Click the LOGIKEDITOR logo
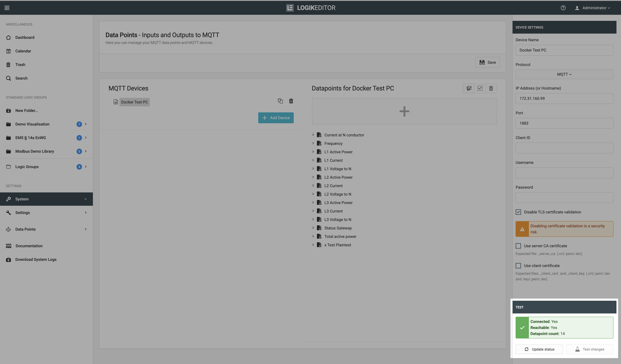The height and width of the screenshot is (364, 621). click(x=310, y=8)
